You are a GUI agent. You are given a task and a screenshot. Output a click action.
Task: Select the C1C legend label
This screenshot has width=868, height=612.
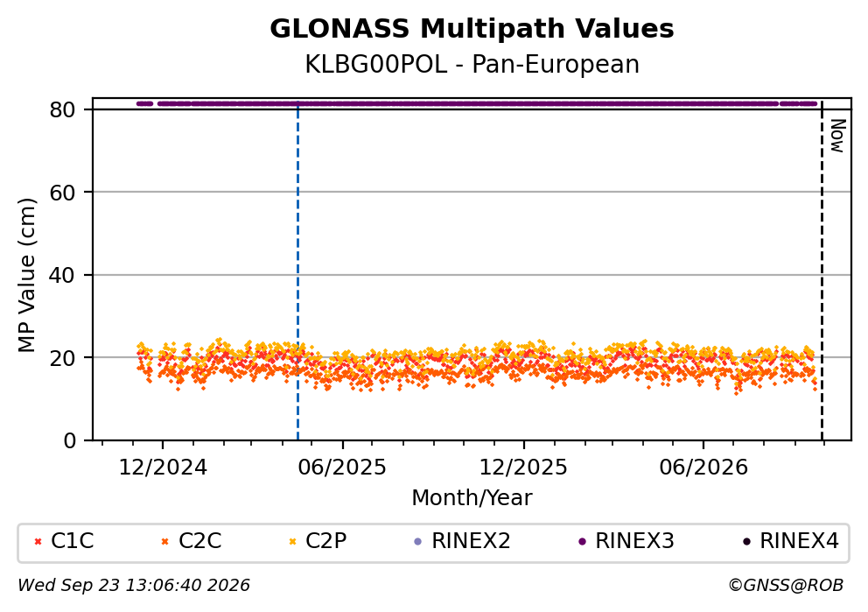(x=72, y=541)
